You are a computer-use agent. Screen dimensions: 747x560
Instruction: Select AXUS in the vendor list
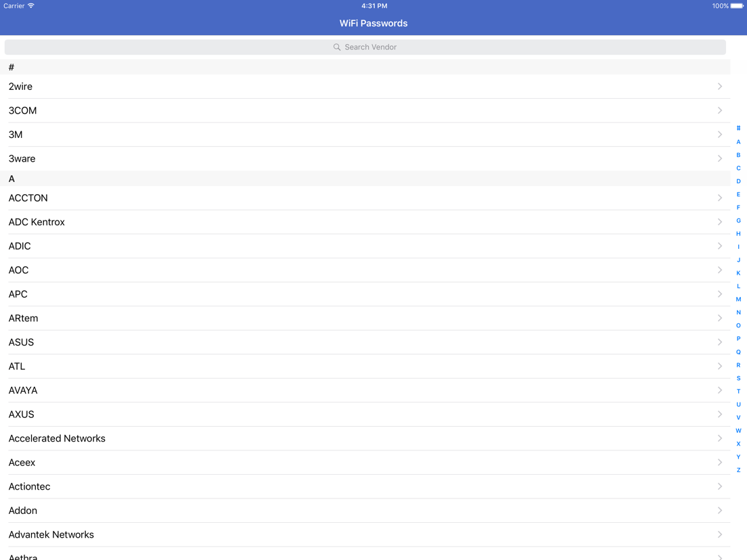[365, 415]
